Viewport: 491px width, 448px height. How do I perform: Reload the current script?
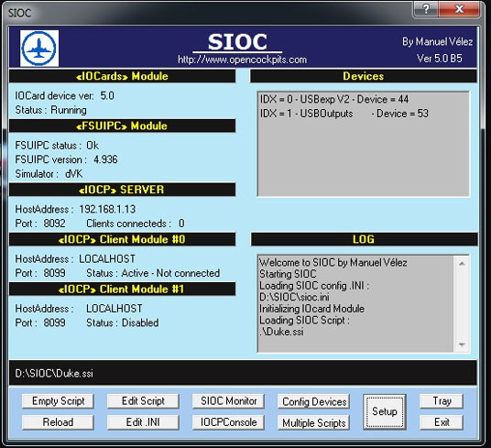pos(58,422)
